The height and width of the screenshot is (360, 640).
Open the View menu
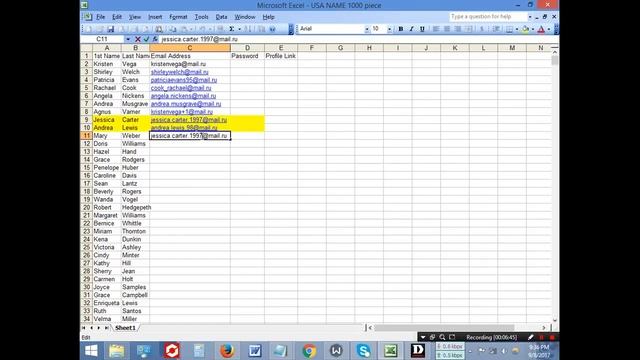pos(135,17)
